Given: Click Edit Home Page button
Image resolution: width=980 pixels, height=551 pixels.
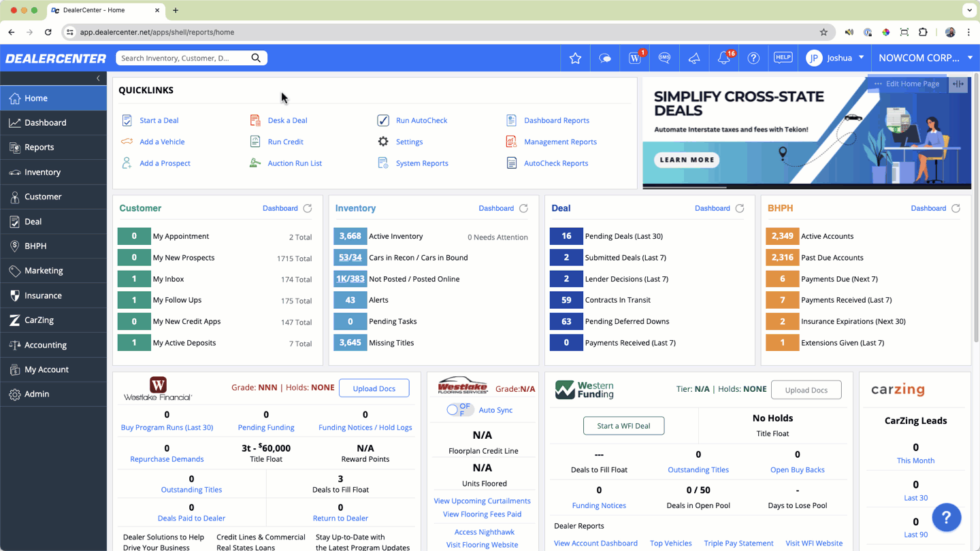Looking at the screenshot, I should [906, 84].
